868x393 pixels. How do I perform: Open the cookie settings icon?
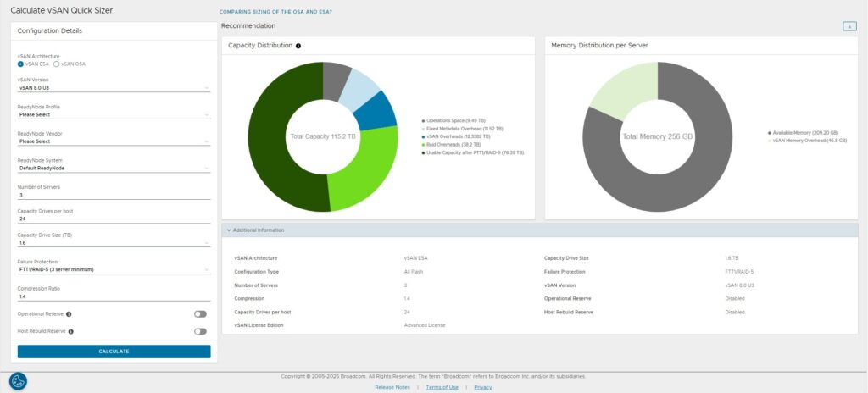click(18, 381)
